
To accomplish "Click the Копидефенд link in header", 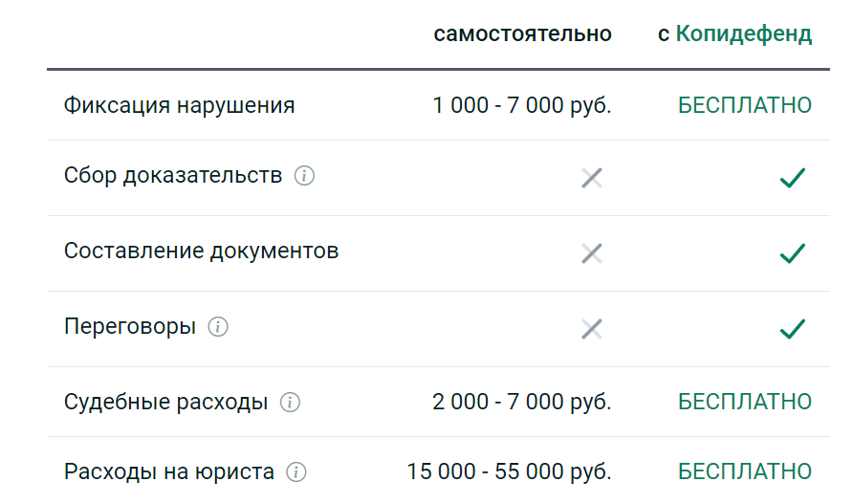I will 743,34.
